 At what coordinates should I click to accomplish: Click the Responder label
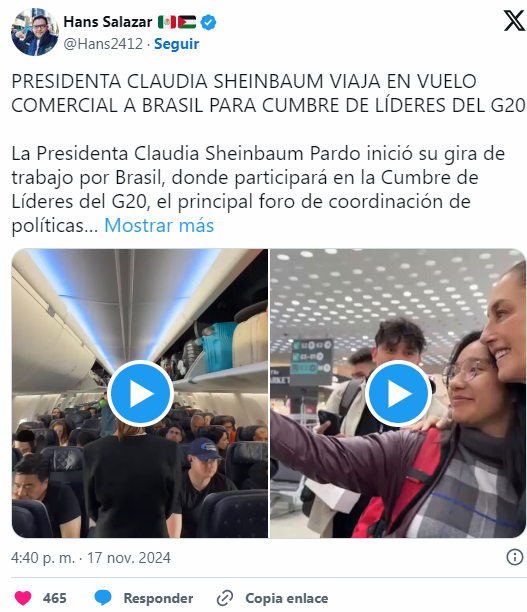pos(158,598)
